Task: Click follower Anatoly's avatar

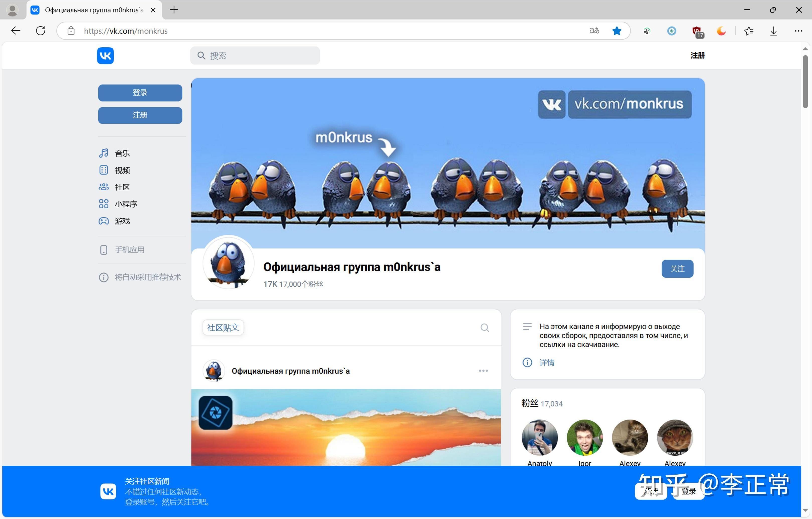Action: 540,437
